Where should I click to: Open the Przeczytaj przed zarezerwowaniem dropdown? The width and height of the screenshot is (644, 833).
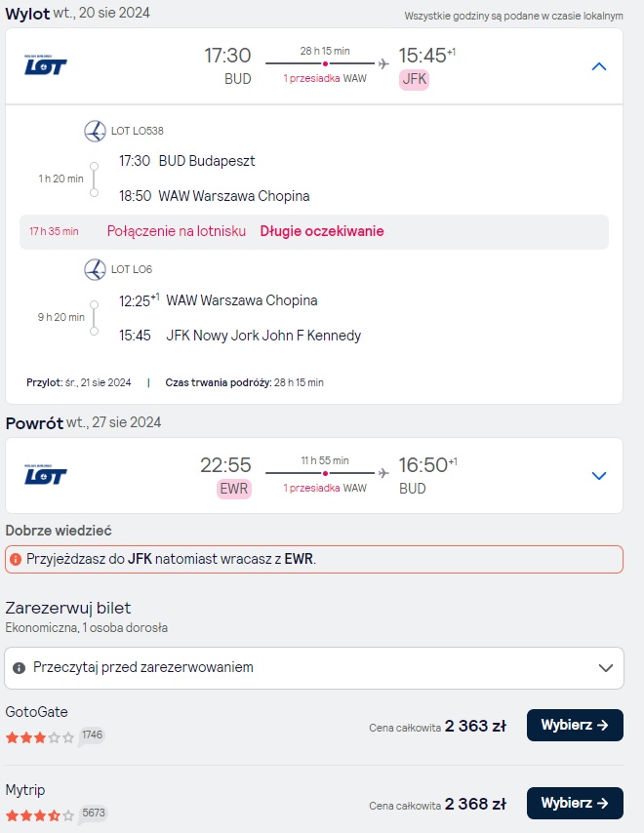point(314,668)
